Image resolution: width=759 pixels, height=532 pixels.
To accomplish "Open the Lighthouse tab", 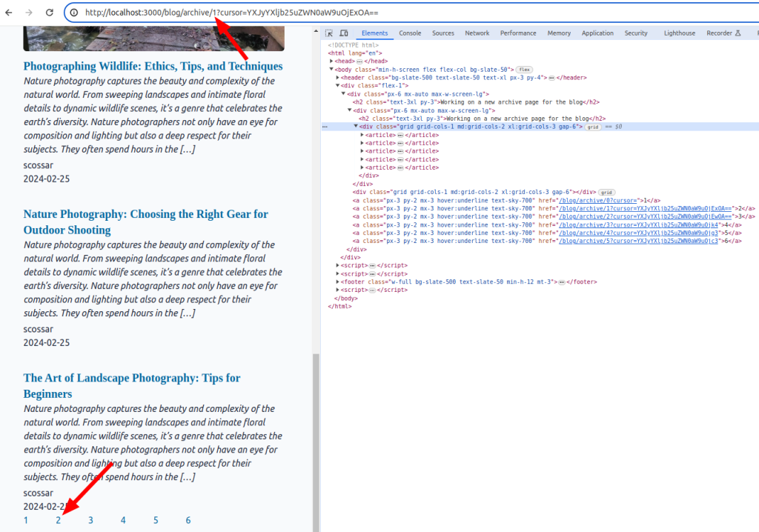I will click(679, 33).
